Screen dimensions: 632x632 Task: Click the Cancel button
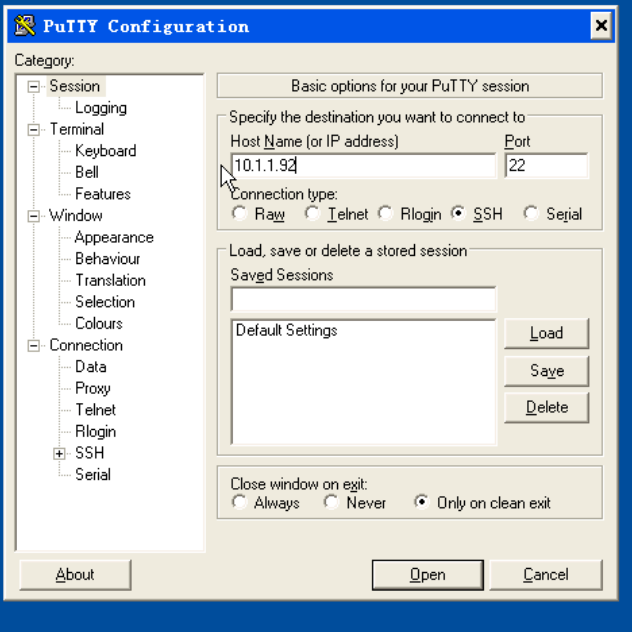click(x=546, y=575)
